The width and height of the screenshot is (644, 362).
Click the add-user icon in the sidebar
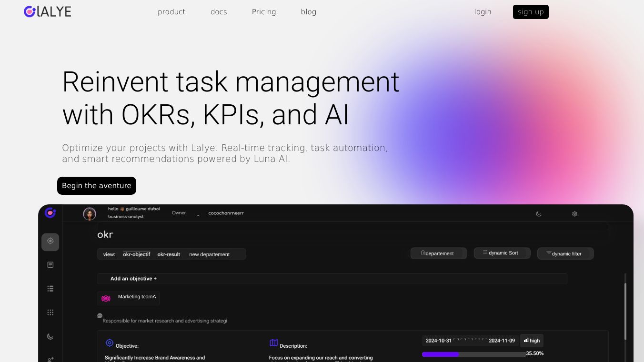pyautogui.click(x=50, y=359)
